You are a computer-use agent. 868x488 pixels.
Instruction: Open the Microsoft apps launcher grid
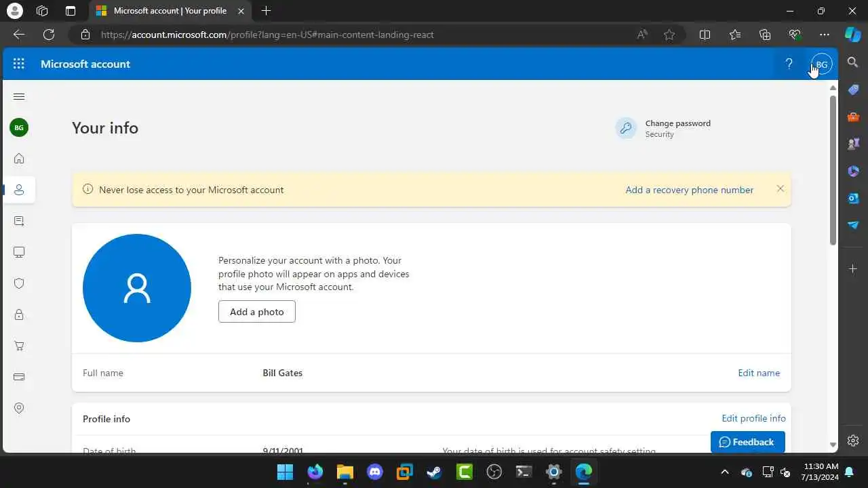pos(19,64)
